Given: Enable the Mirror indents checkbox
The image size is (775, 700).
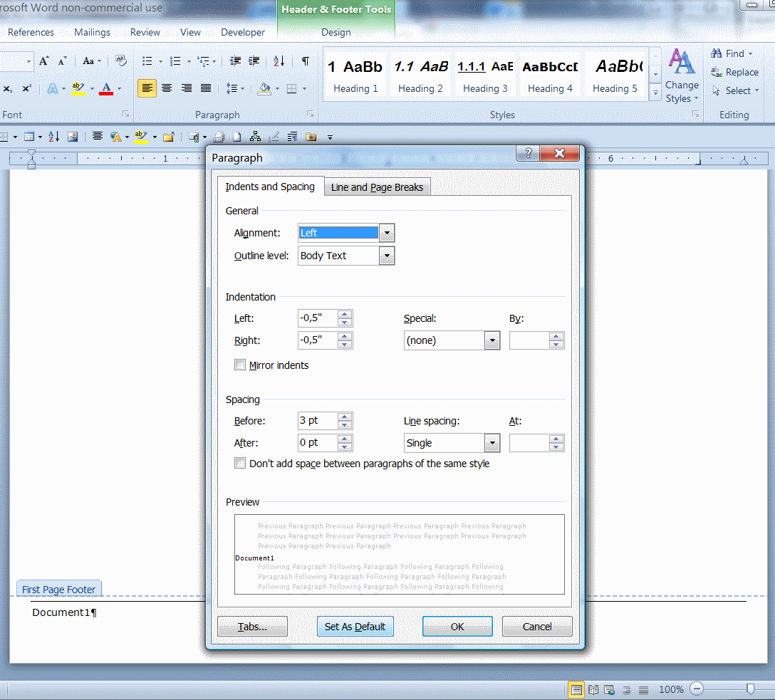Looking at the screenshot, I should (240, 365).
